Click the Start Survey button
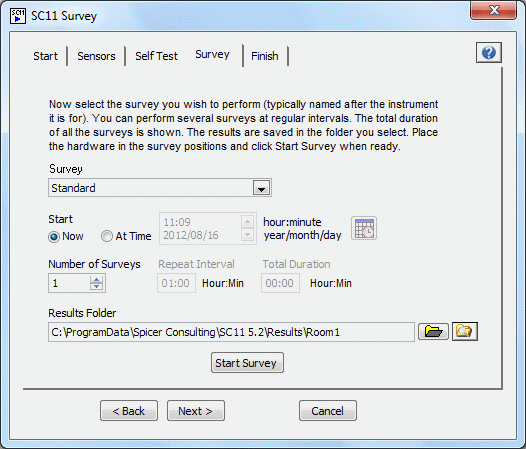This screenshot has width=526, height=449. [247, 363]
